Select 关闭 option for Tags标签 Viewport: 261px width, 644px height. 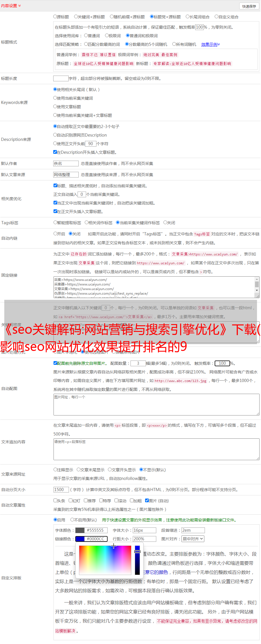coord(165,222)
